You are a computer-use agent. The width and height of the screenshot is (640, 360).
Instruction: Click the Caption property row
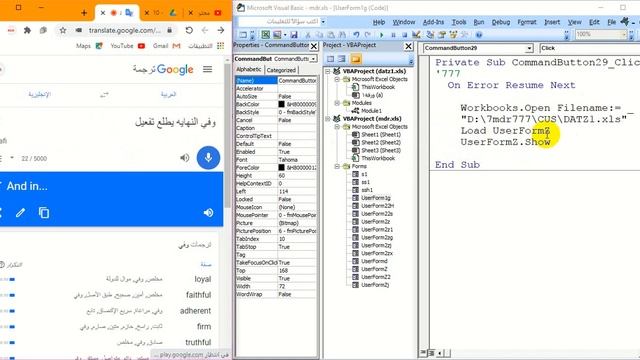pos(276,128)
